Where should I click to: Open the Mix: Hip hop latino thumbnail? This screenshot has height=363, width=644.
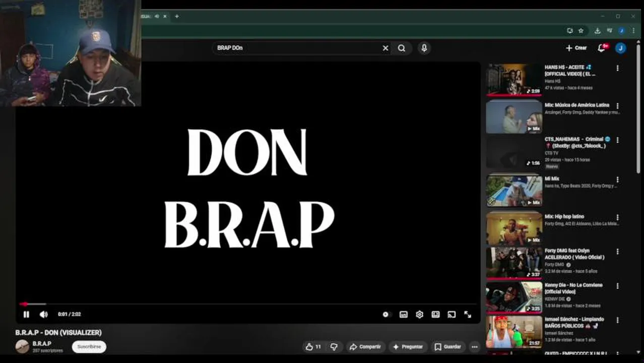click(514, 228)
